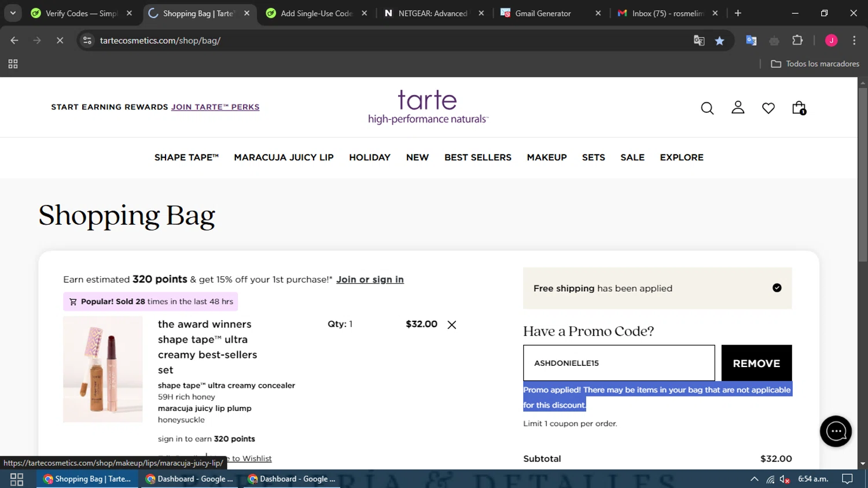Open SETS menu

[594, 157]
